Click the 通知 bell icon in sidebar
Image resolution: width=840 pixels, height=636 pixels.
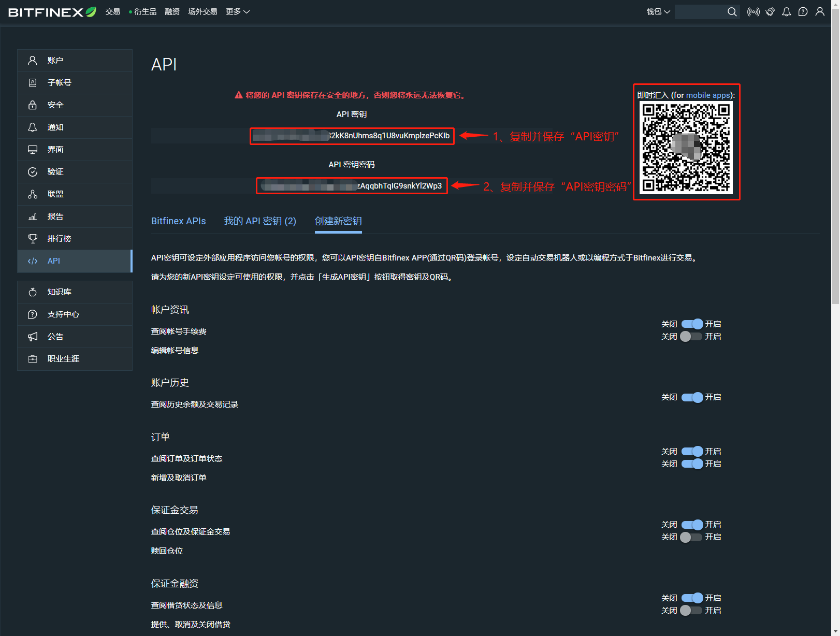(x=33, y=127)
